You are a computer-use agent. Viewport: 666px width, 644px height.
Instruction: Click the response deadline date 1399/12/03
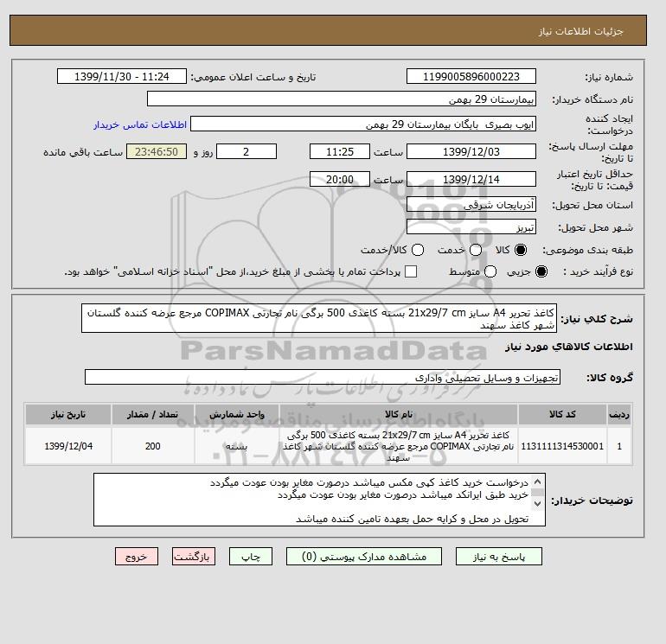471,151
